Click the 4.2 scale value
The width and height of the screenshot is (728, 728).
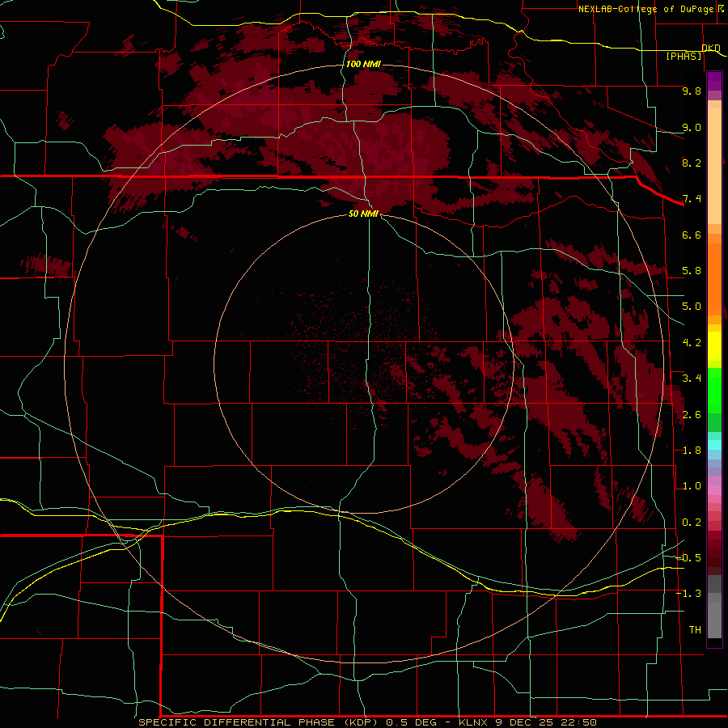692,343
